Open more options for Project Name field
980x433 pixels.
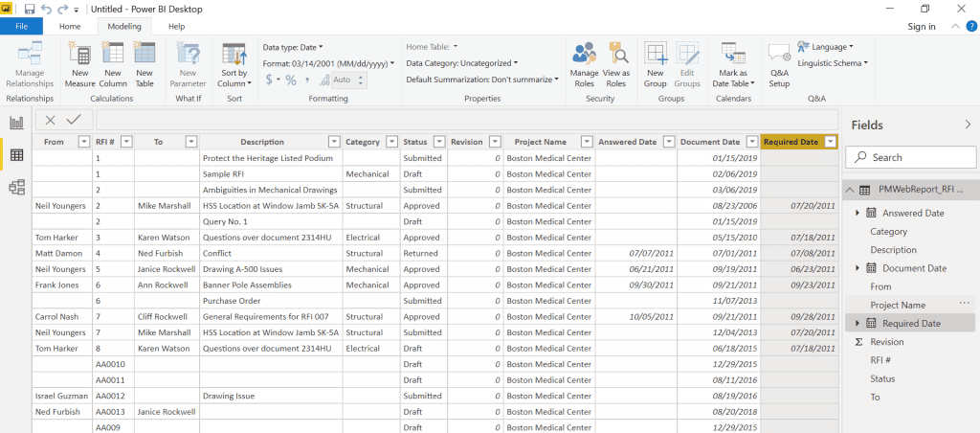(x=963, y=304)
